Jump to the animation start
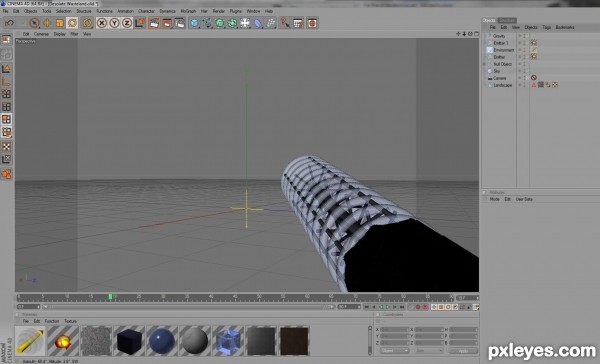This screenshot has width=600, height=364. [367, 307]
